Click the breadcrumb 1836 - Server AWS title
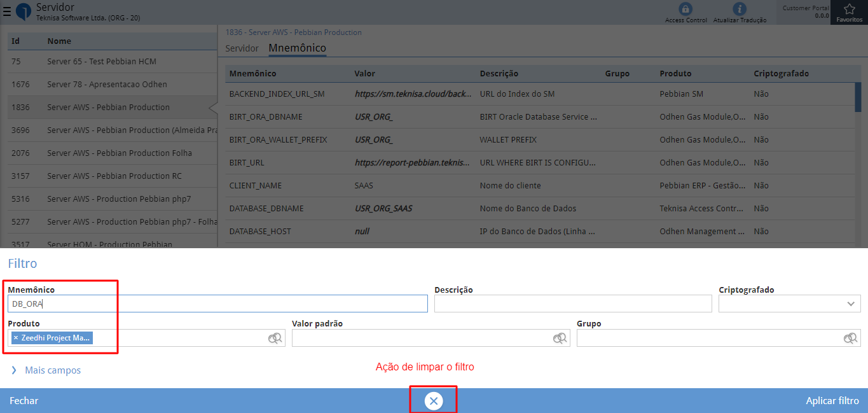Viewport: 868px width, 413px height. point(294,32)
